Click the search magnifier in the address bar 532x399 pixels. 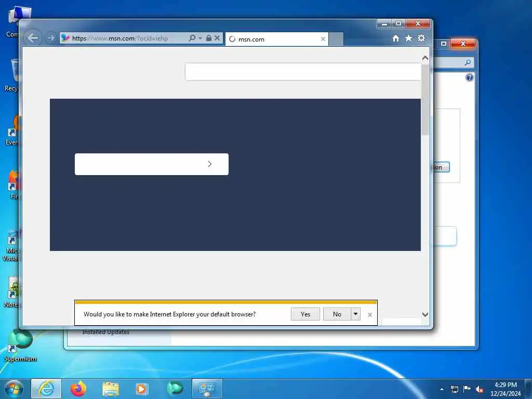pyautogui.click(x=192, y=38)
